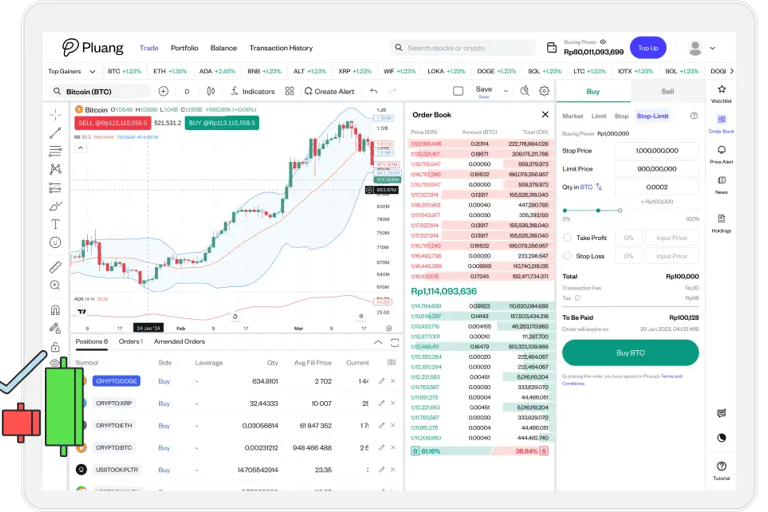Open the quick search icon beside Save
The height and width of the screenshot is (512, 768).
[525, 91]
